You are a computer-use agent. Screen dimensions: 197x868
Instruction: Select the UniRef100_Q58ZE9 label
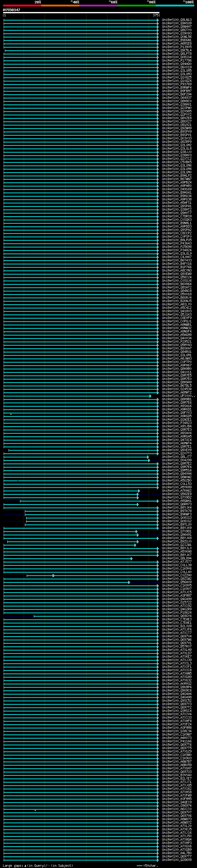[176, 494]
